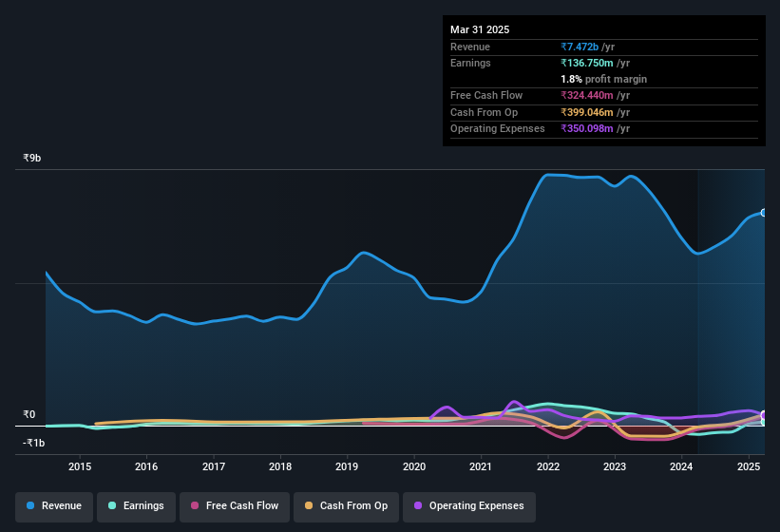Click the 2015 x-axis label
The width and height of the screenshot is (780, 532).
tap(80, 466)
